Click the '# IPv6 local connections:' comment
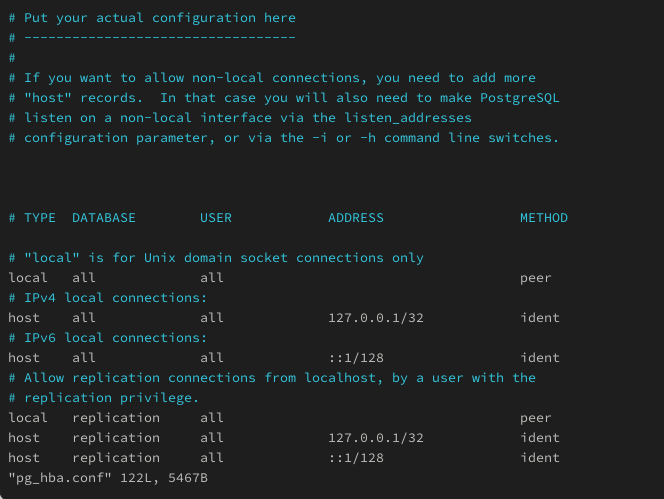The height and width of the screenshot is (499, 664). (108, 338)
